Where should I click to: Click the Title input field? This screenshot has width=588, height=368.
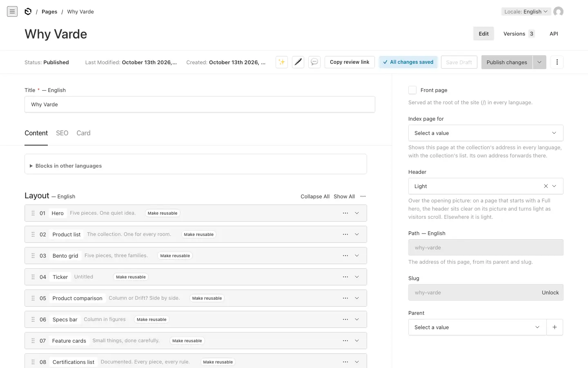coord(200,104)
